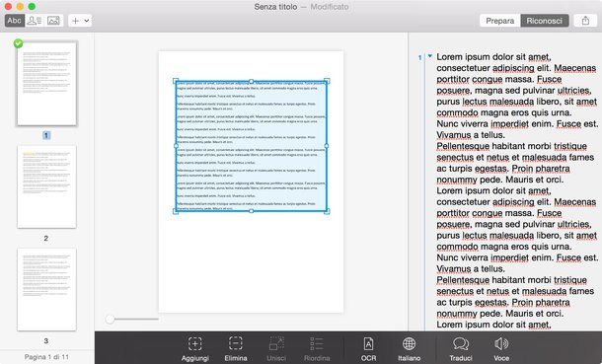
Task: Click the Traduci translate tool
Action: (461, 349)
